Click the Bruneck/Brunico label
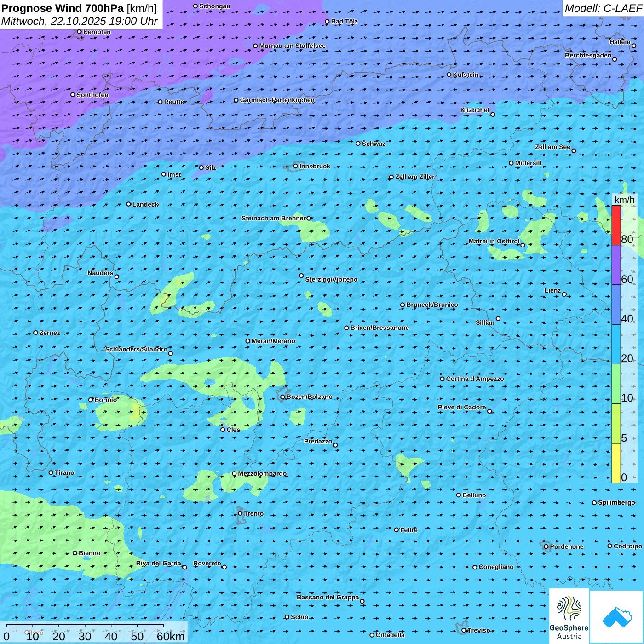644x644 pixels. tap(432, 305)
